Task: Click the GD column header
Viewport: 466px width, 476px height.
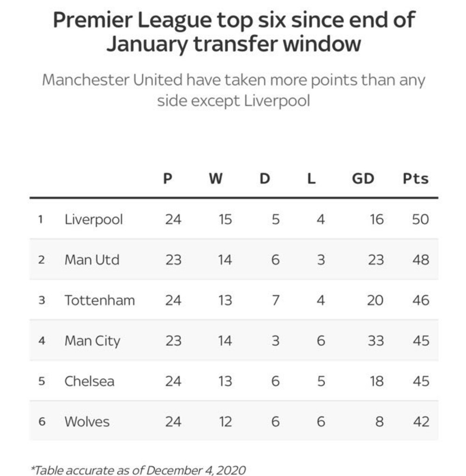Action: (x=363, y=179)
